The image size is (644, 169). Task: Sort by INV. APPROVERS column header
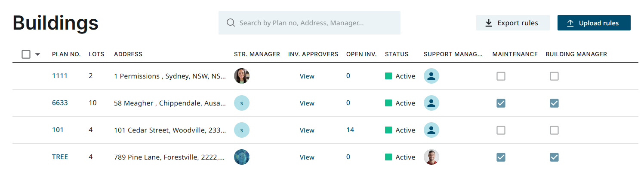coord(313,54)
